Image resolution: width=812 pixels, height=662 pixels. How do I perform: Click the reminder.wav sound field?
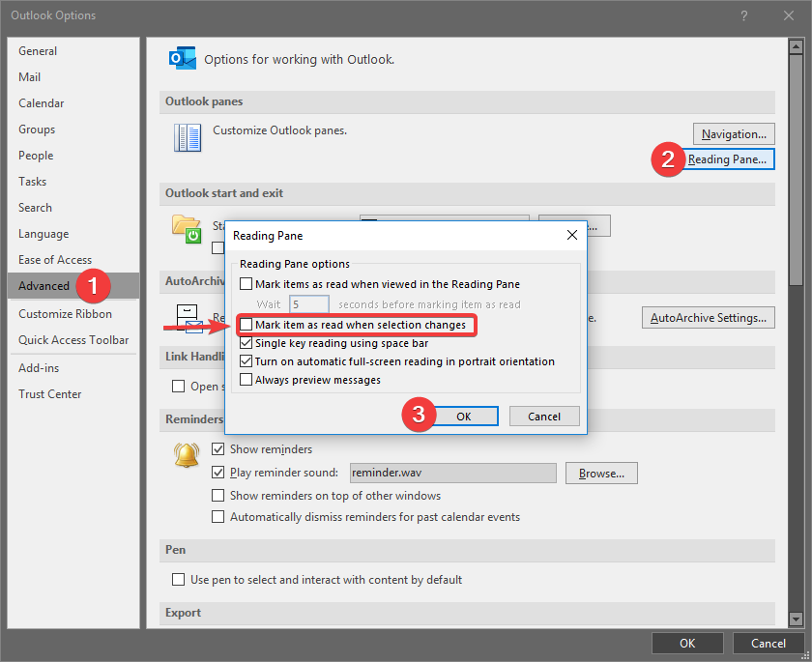click(453, 473)
